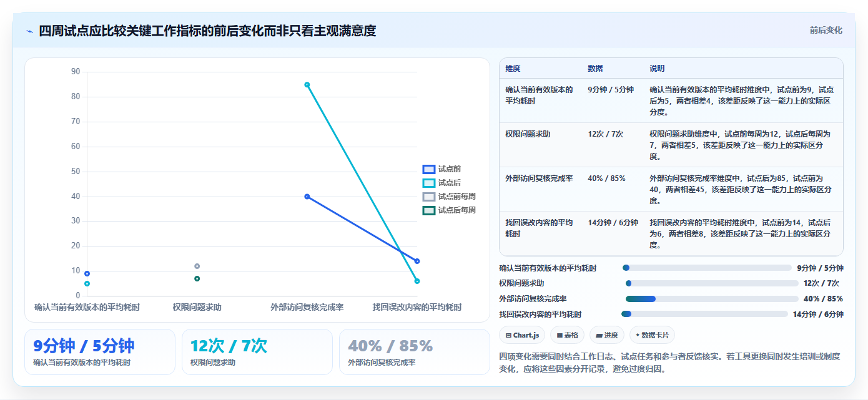Viewport: 868px width, 400px height.
Task: Click the 表格 chip
Action: tap(568, 335)
